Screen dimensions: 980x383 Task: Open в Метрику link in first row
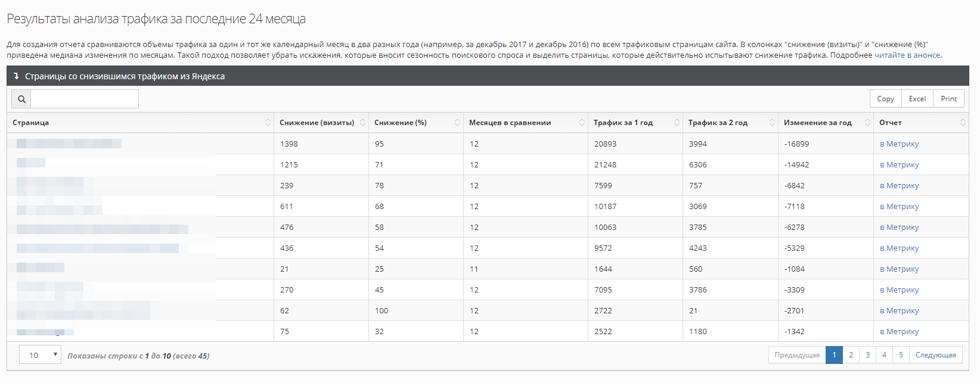(899, 144)
